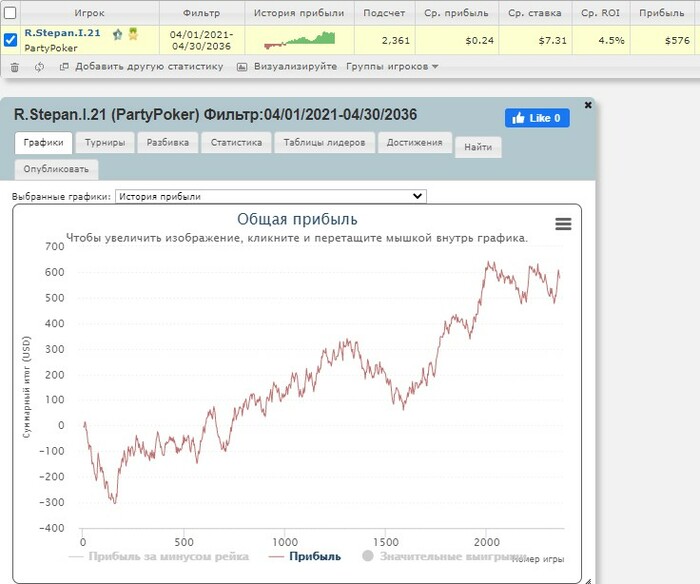Sort by the Ср. ROI column header
Viewport: 700px width, 584px height.
(600, 13)
